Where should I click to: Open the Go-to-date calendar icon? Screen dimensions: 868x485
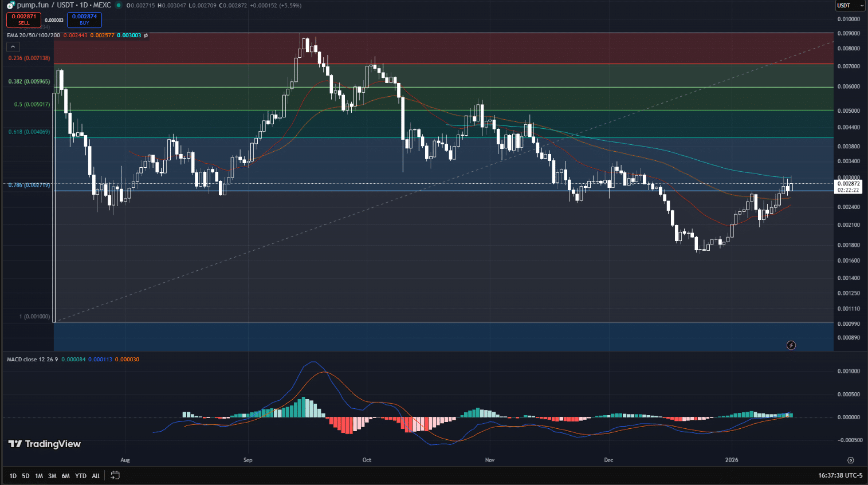115,475
